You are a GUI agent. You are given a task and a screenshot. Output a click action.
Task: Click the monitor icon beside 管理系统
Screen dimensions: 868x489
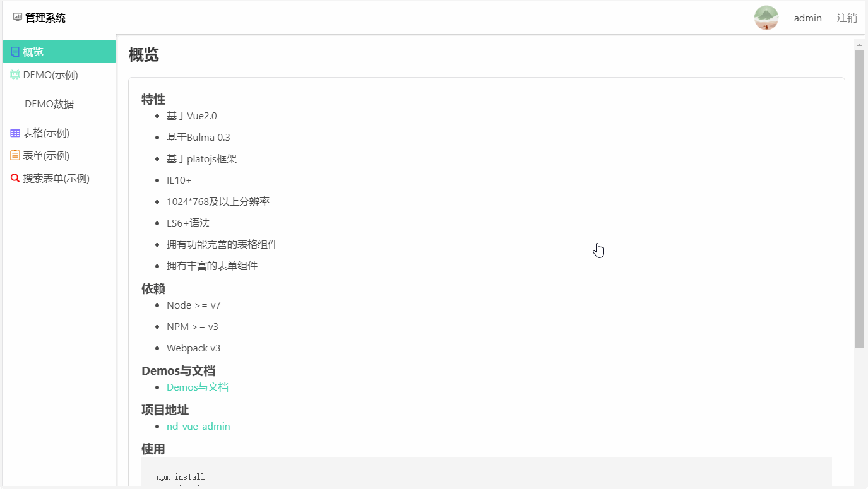point(17,18)
